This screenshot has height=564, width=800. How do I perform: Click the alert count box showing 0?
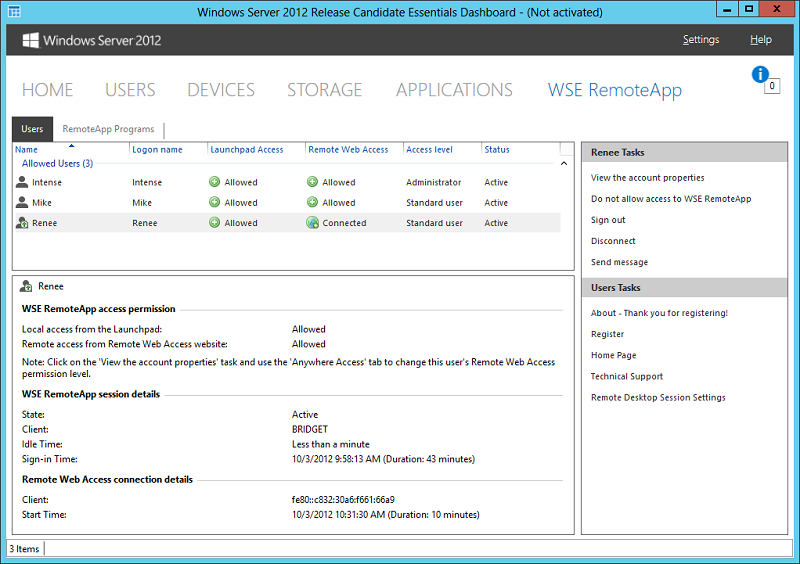[772, 86]
